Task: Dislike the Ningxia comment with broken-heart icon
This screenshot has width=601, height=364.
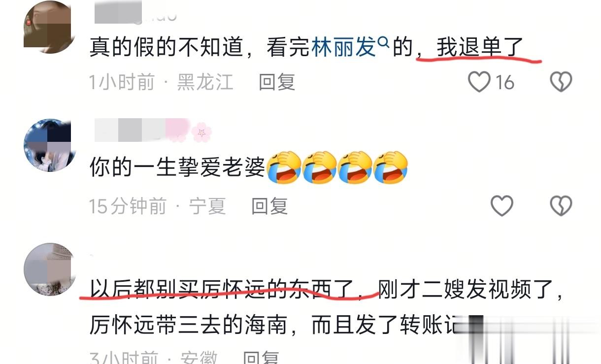Action: tap(561, 206)
